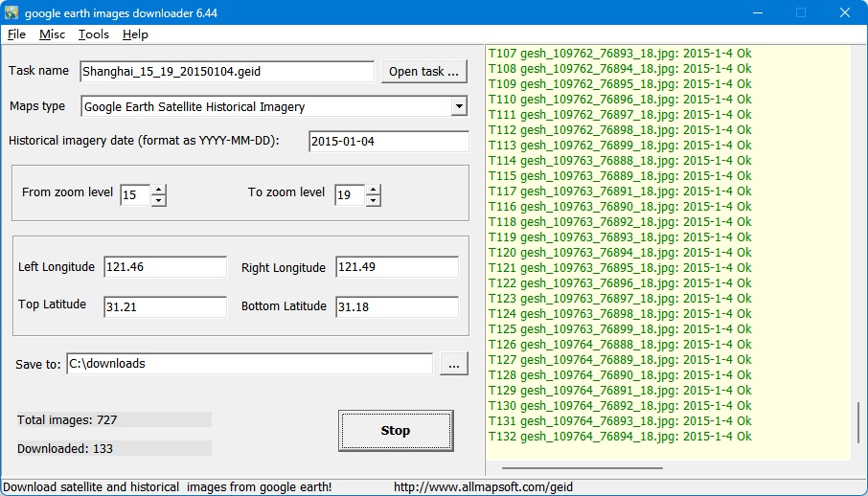Screen dimensions: 868x496
Task: Expand the Maps type dropdown
Action: click(x=459, y=106)
